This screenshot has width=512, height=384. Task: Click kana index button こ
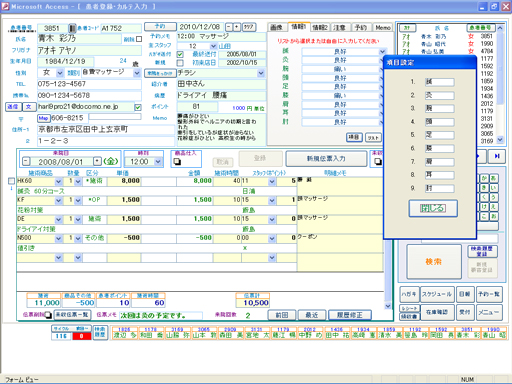point(484,216)
